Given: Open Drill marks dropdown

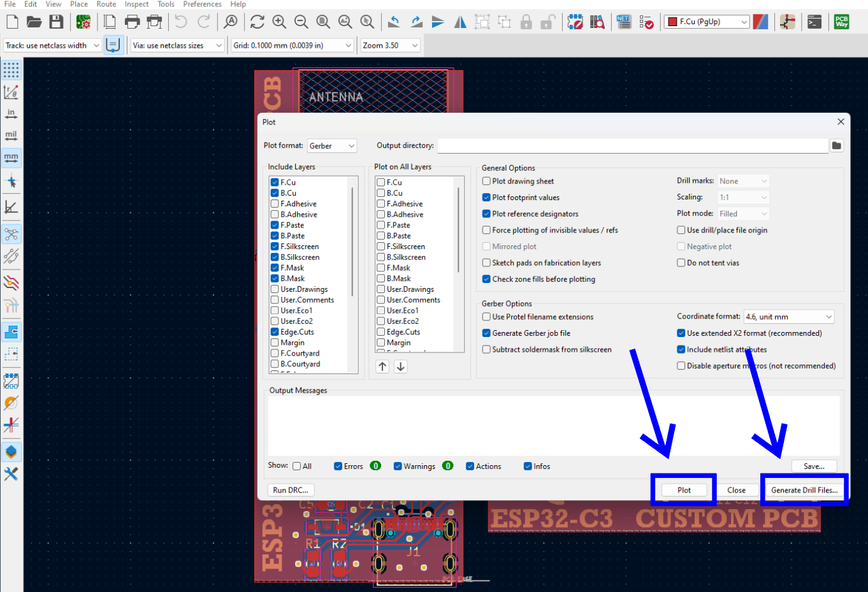Looking at the screenshot, I should tap(743, 181).
